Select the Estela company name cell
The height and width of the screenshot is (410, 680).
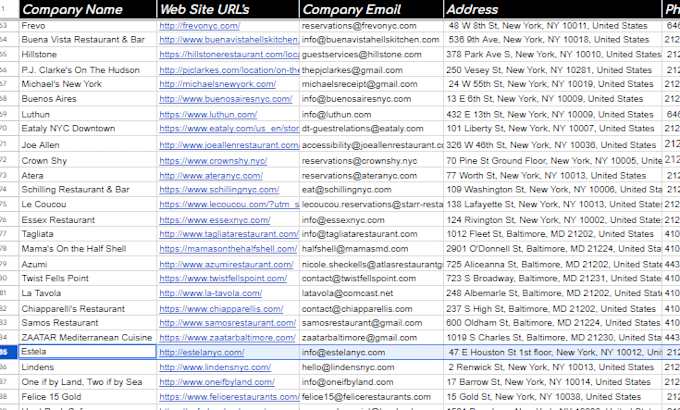[88, 352]
